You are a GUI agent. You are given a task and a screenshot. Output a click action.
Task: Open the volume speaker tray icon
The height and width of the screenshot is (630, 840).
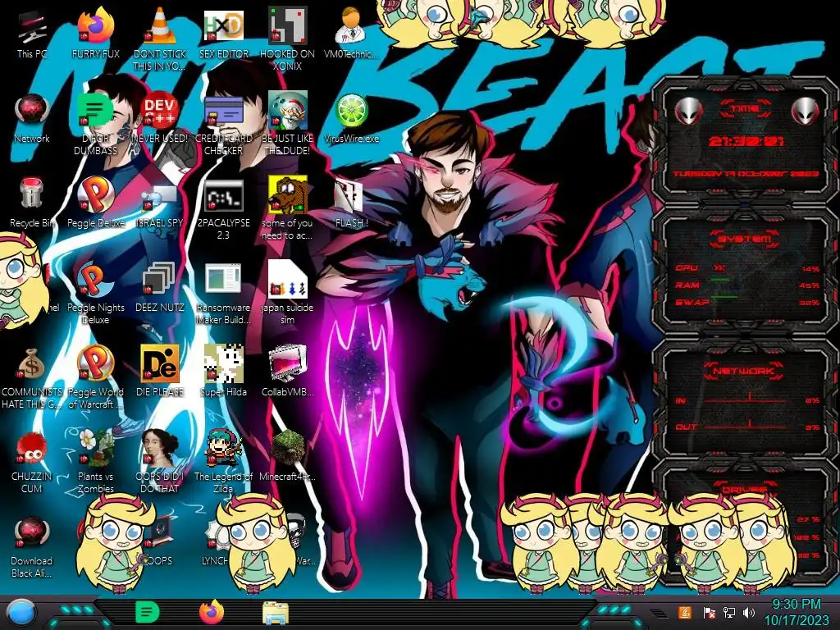[x=749, y=612]
